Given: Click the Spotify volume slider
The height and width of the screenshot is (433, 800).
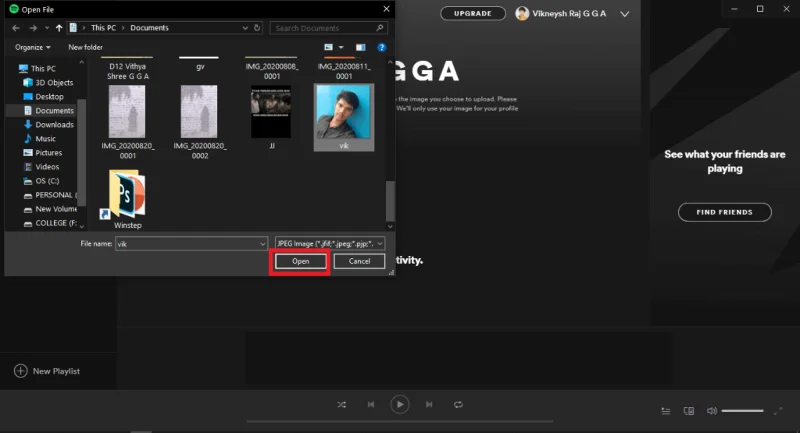Looking at the screenshot, I should (x=743, y=411).
